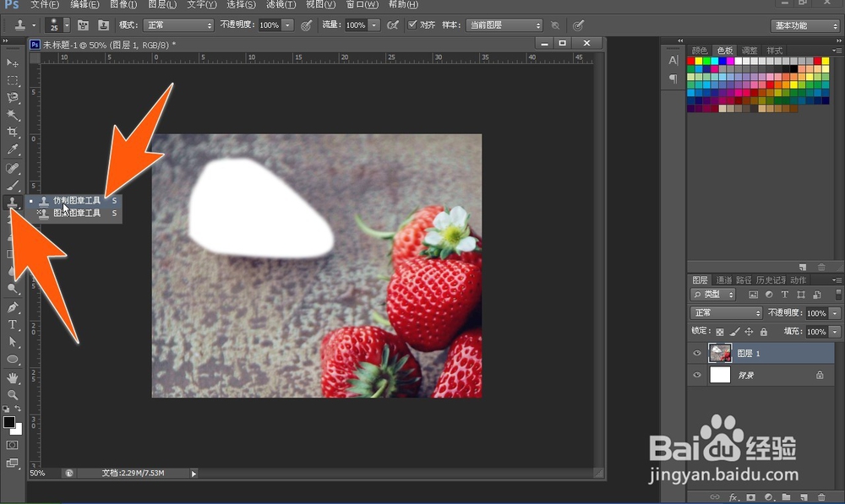Select the Zoom tool in toolbox
Image resolution: width=845 pixels, height=504 pixels.
[13, 395]
